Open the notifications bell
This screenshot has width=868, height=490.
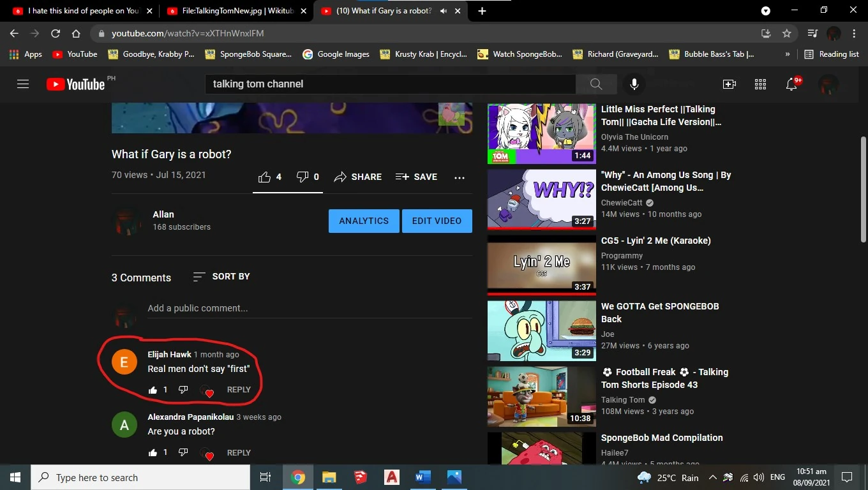(791, 84)
